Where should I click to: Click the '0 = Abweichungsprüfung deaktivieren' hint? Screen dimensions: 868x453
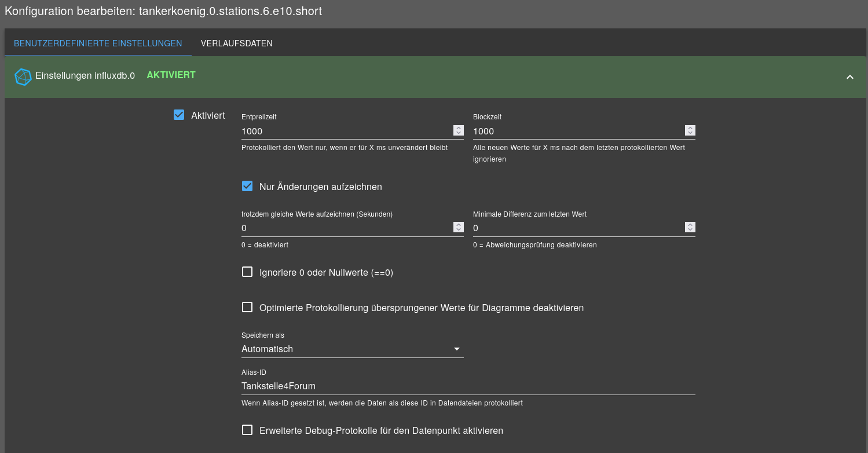tap(534, 245)
